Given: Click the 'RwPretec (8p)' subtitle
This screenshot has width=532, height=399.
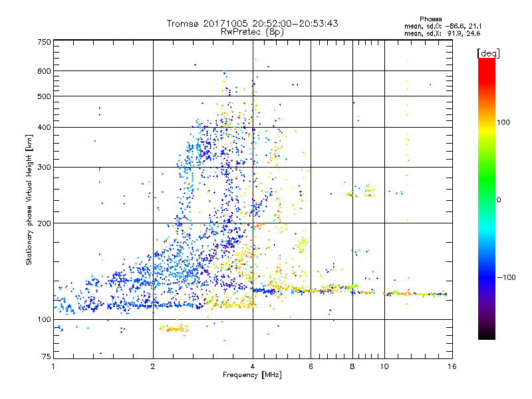Looking at the screenshot, I should click(252, 32).
